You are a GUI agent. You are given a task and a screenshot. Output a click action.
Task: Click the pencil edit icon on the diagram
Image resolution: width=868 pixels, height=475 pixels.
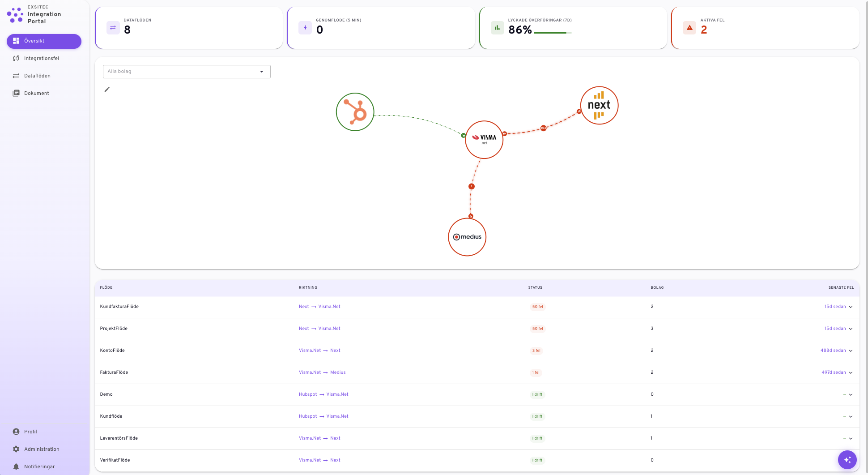click(107, 90)
